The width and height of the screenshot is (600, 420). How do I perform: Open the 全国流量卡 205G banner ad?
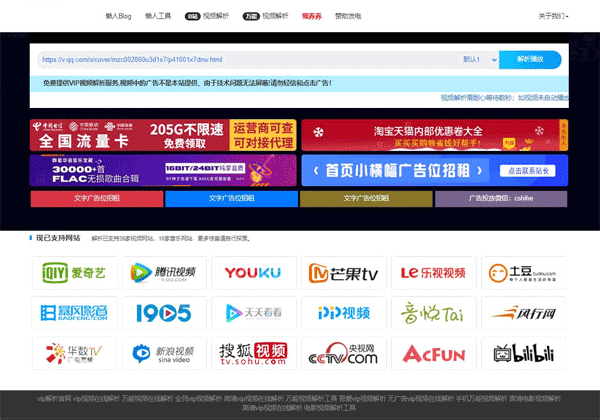tap(163, 135)
